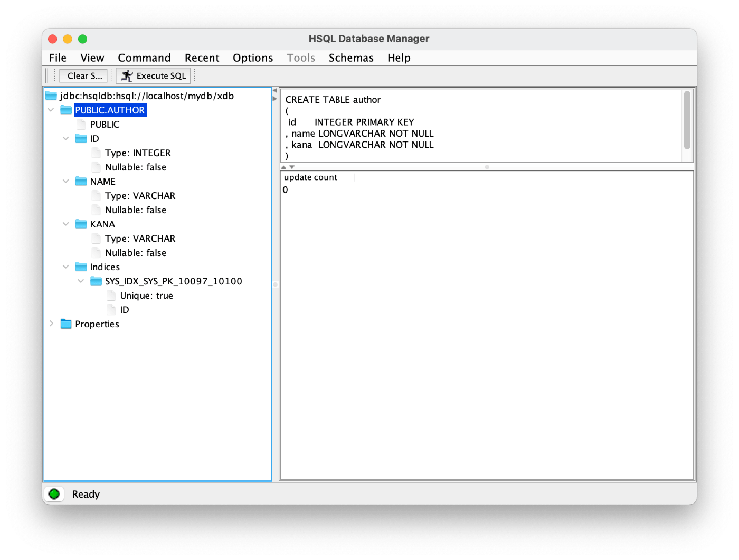Open the View menu
This screenshot has height=560, width=739.
(x=92, y=58)
